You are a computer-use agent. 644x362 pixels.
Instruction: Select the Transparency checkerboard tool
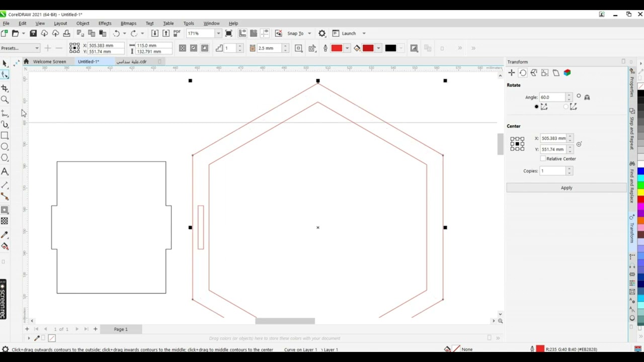(x=5, y=221)
